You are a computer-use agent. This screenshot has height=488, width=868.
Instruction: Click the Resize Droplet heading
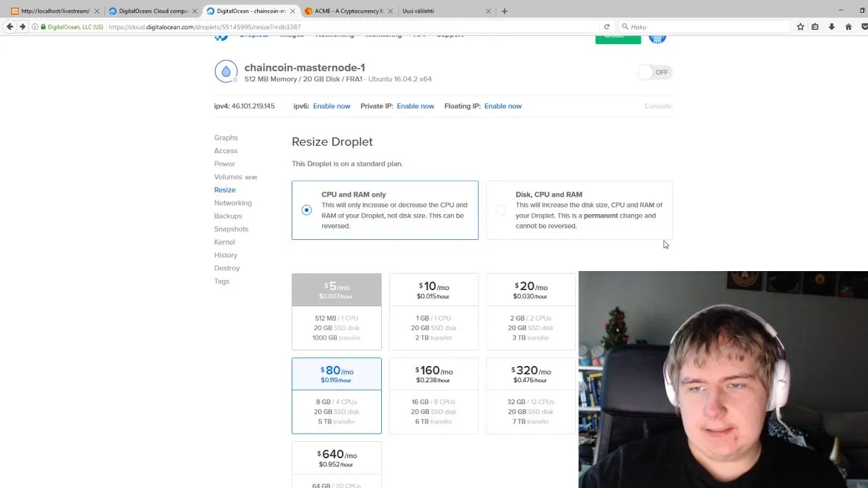(332, 142)
